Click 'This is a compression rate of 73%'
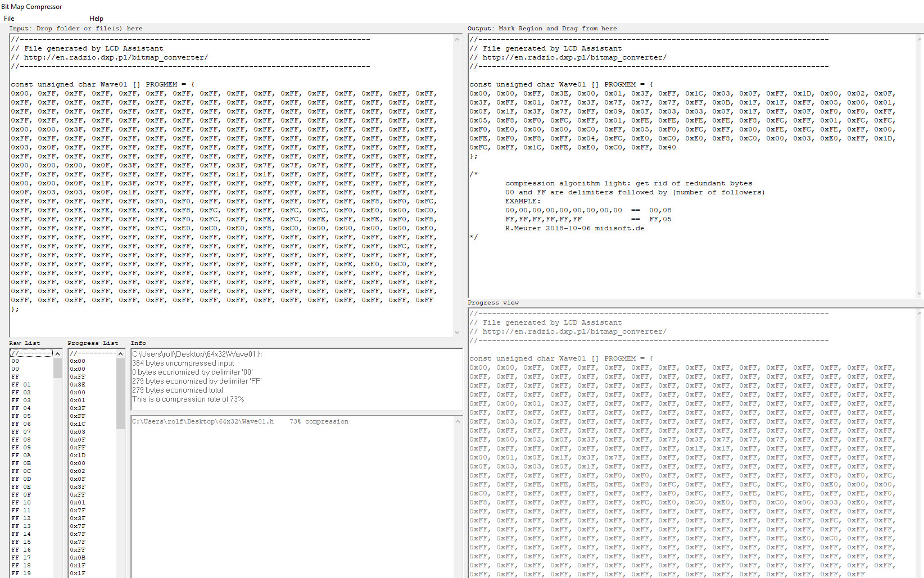The height and width of the screenshot is (578, 924). point(188,399)
